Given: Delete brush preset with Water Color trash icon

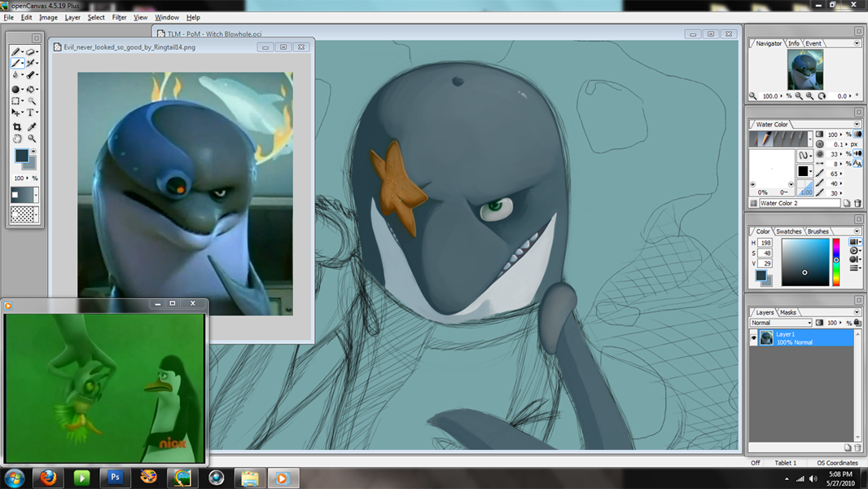Looking at the screenshot, I should point(857,203).
